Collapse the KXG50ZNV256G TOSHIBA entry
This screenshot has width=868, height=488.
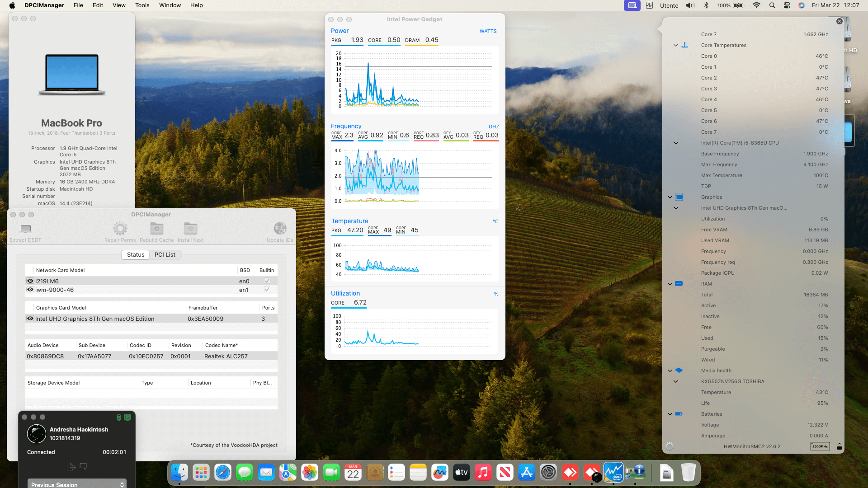[676, 381]
